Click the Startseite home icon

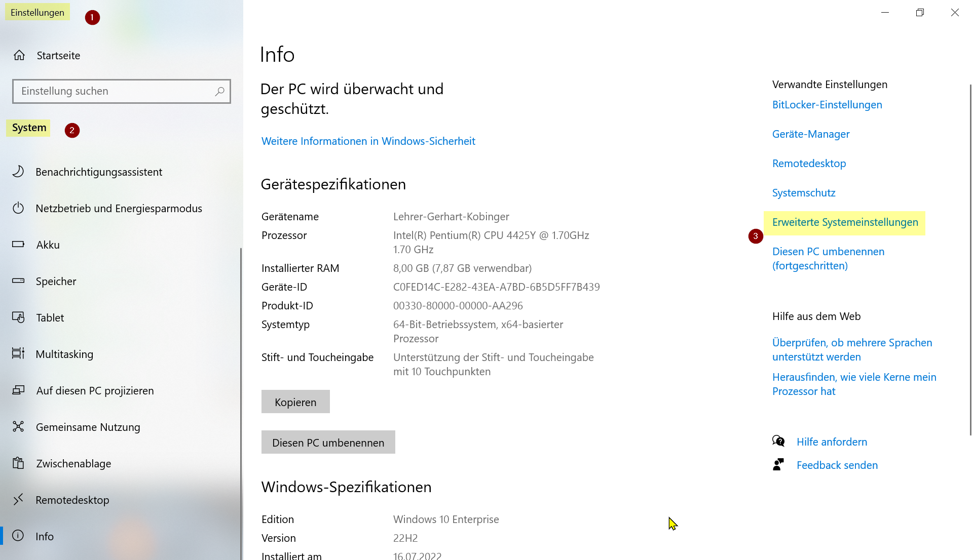tap(19, 55)
